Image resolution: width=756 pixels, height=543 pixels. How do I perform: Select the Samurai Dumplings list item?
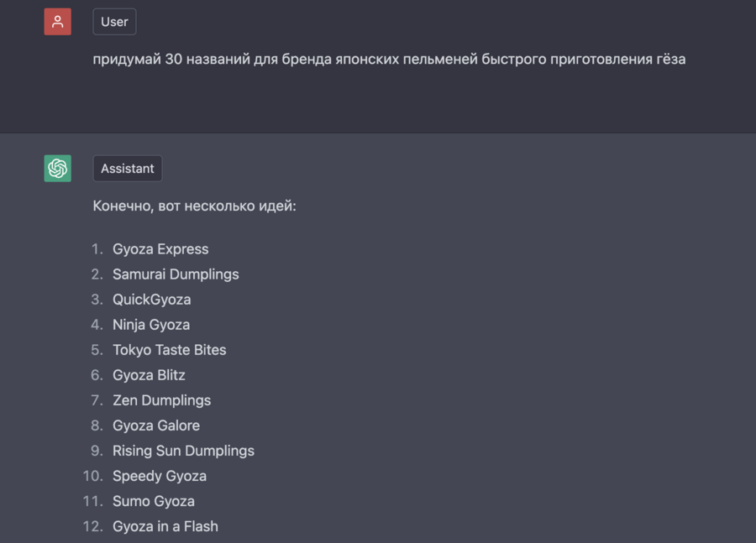176,274
